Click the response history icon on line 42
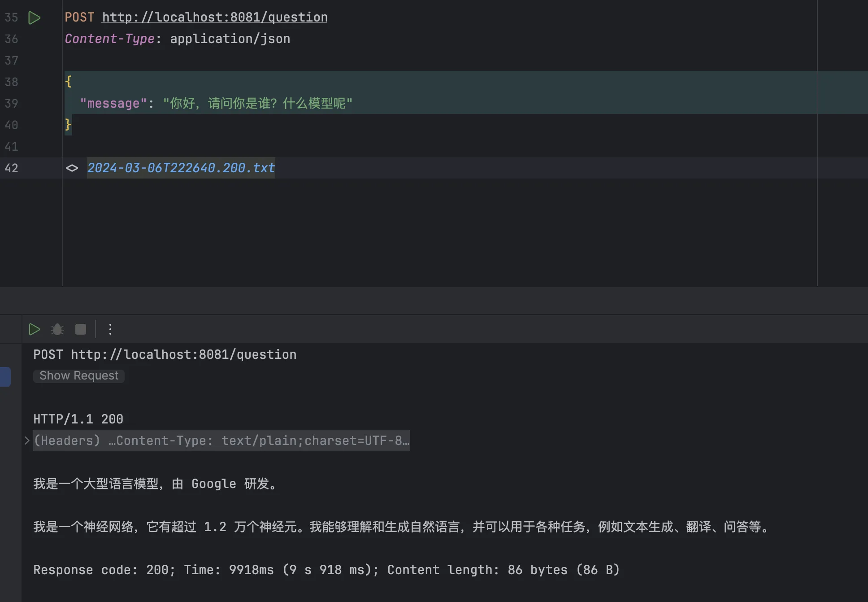 [72, 168]
